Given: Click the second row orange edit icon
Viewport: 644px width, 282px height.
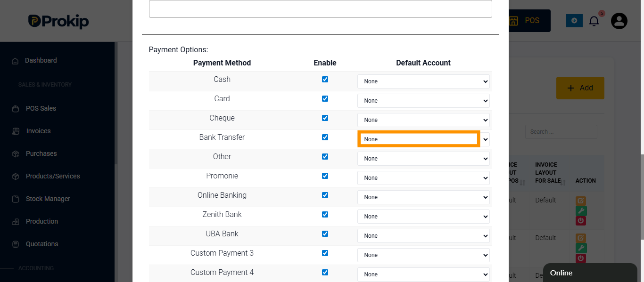Looking at the screenshot, I should tap(581, 239).
